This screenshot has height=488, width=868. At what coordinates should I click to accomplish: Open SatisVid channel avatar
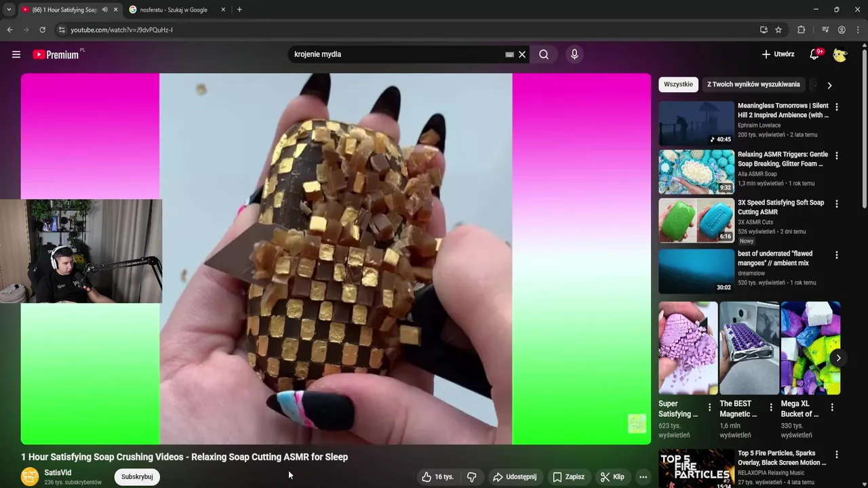tap(30, 477)
